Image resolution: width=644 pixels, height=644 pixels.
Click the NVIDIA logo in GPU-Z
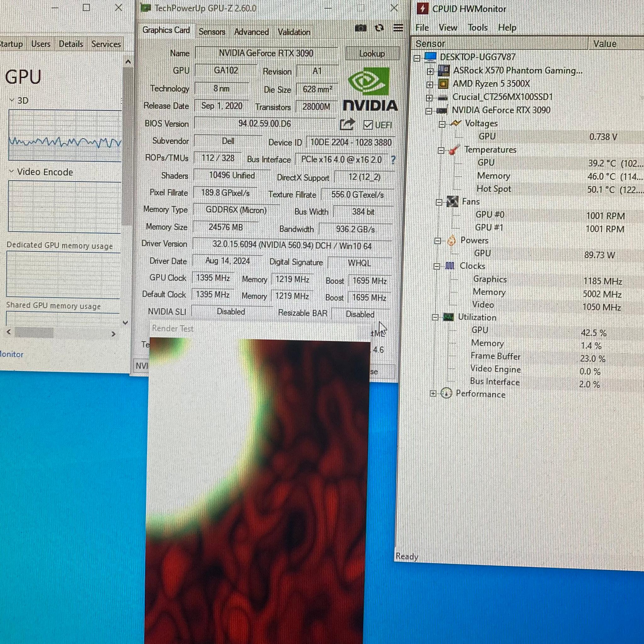click(x=370, y=89)
